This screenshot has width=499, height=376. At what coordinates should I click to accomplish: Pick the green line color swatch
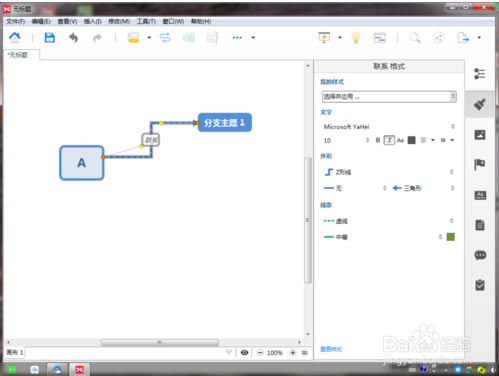[x=450, y=237]
